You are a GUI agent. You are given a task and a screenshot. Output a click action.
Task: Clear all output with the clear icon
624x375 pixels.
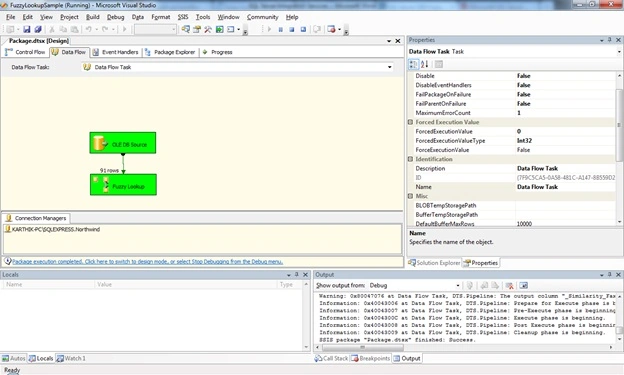(509, 285)
